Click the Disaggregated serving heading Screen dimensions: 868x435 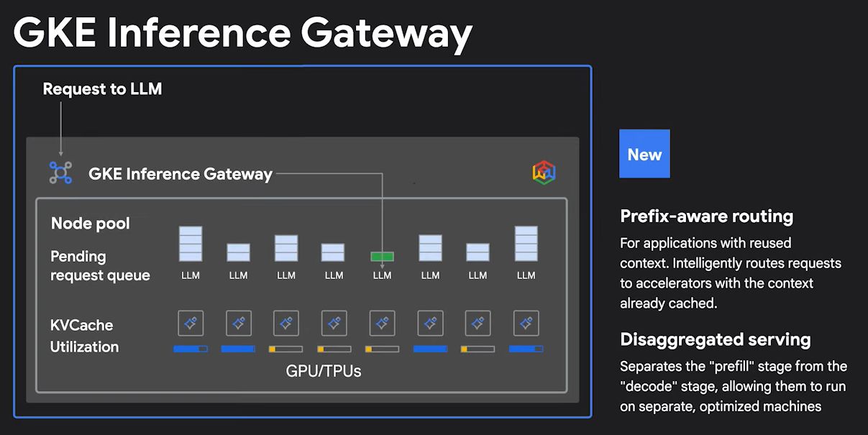715,339
